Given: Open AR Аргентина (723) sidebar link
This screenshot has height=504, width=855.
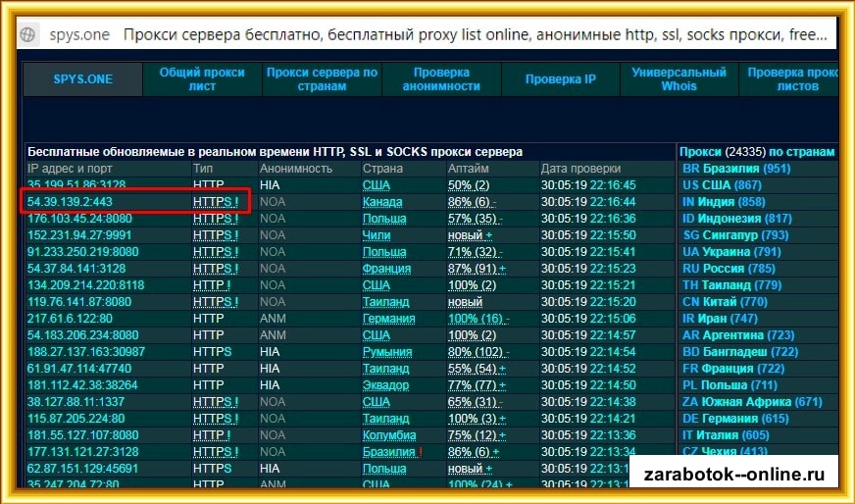Looking at the screenshot, I should coord(739,335).
